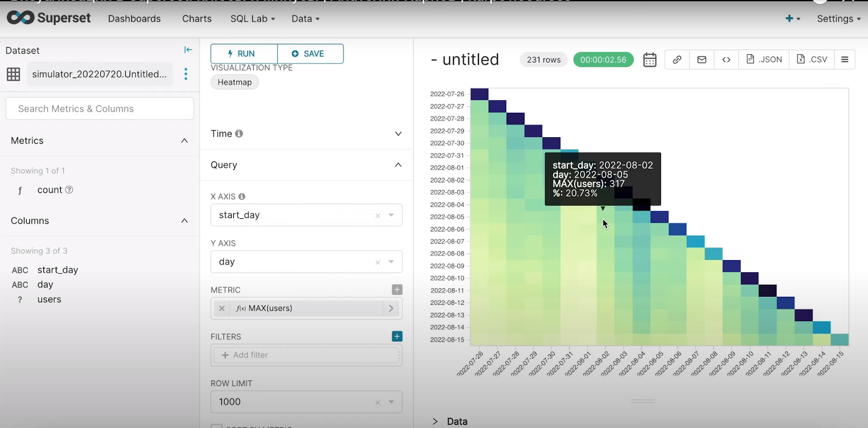Collapse the Query section

398,165
